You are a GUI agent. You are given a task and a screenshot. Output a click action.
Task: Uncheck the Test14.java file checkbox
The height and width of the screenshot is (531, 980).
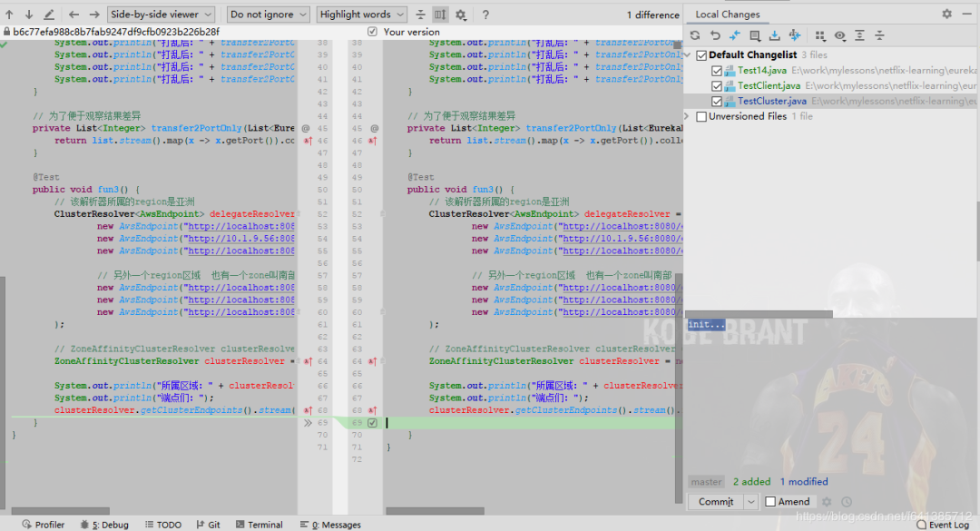coord(717,71)
